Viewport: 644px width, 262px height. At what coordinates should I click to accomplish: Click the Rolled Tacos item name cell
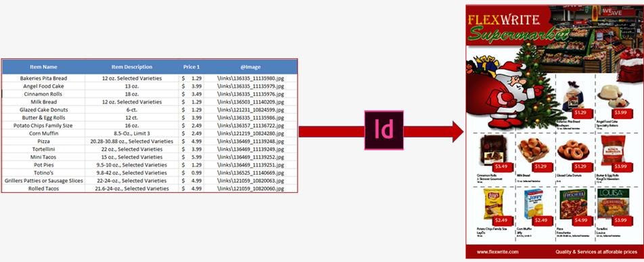(43, 188)
